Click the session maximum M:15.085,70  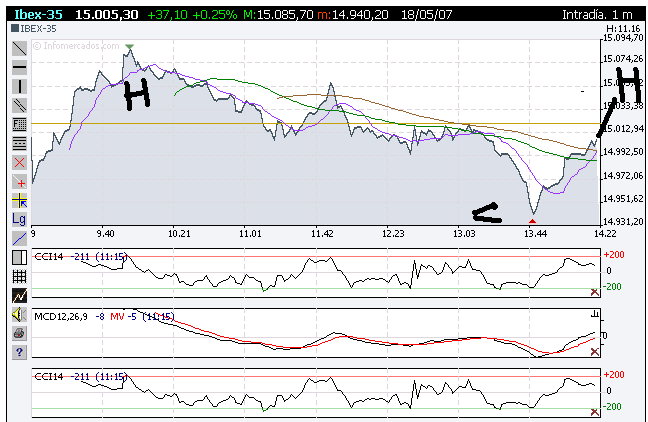click(x=279, y=14)
